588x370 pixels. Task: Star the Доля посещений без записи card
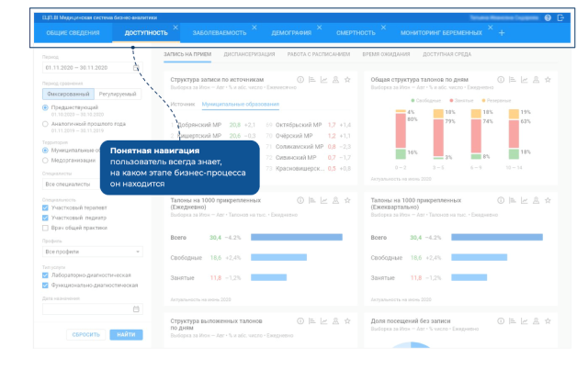point(548,321)
